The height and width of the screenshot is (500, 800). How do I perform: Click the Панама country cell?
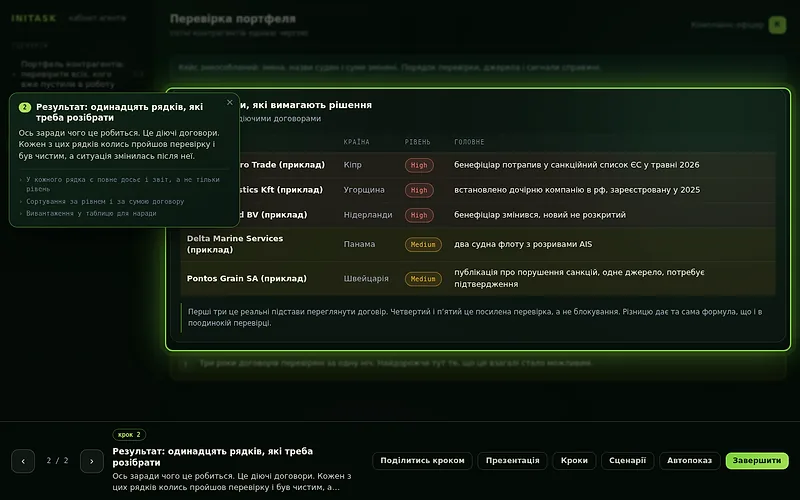[x=359, y=244]
